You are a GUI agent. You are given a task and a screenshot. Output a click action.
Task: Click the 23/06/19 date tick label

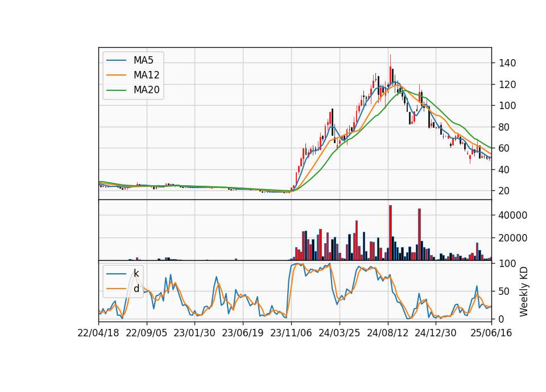243,333
